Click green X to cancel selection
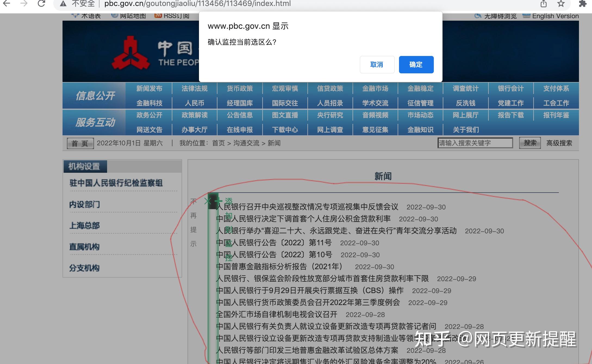The image size is (592, 364). point(208,201)
